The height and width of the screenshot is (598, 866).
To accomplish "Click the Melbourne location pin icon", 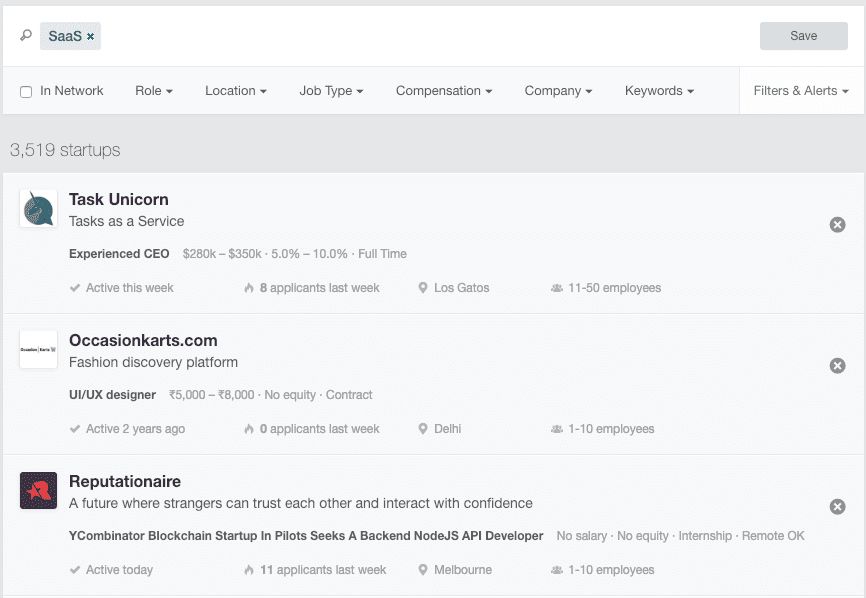I will click(423, 570).
